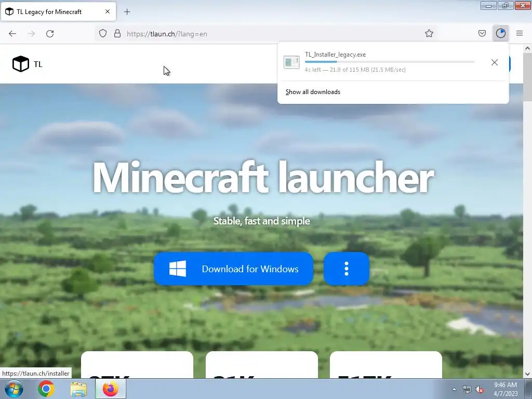Click Firefox taskbar icon

[110, 389]
